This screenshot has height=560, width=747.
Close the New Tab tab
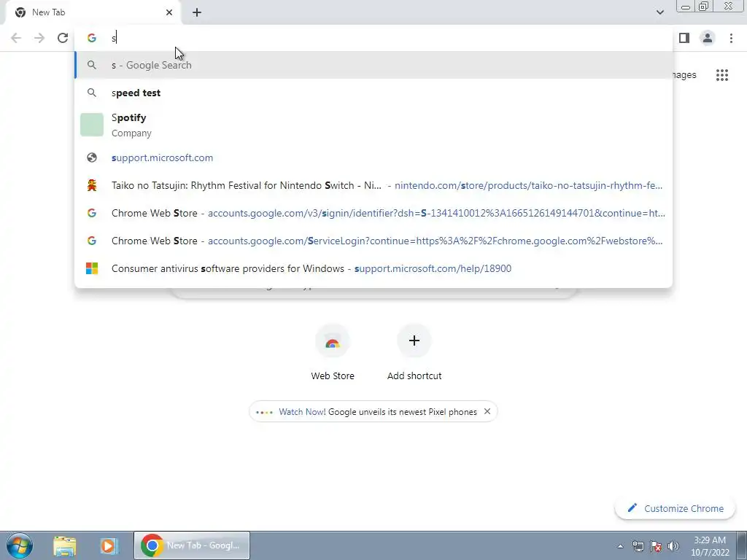click(x=169, y=12)
